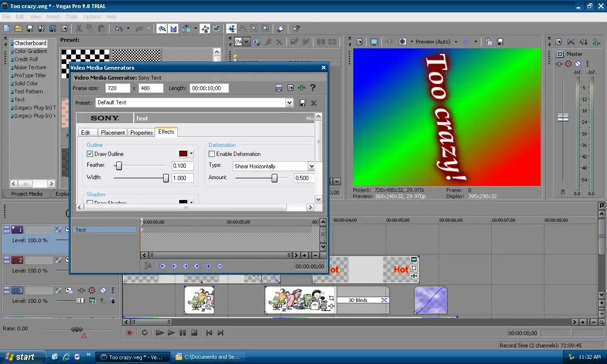Viewport: 607px width, 364px height.
Task: Open video preview on external monitor icon
Action: click(374, 42)
